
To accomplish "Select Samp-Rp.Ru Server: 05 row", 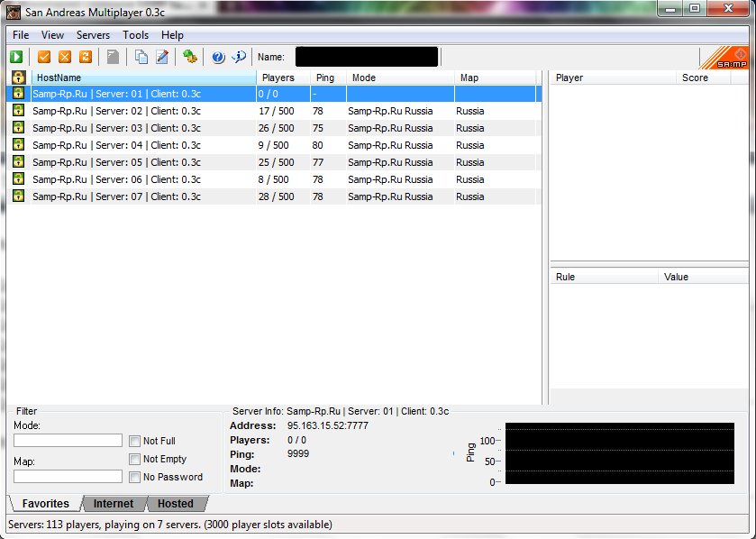I will point(274,162).
